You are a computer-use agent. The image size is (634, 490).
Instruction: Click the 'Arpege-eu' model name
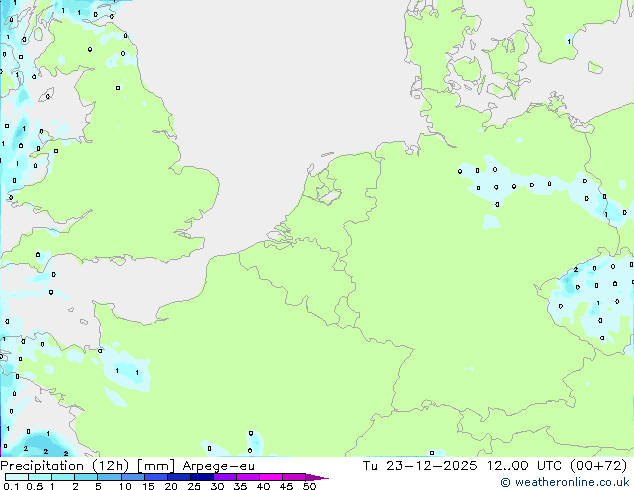(x=219, y=466)
